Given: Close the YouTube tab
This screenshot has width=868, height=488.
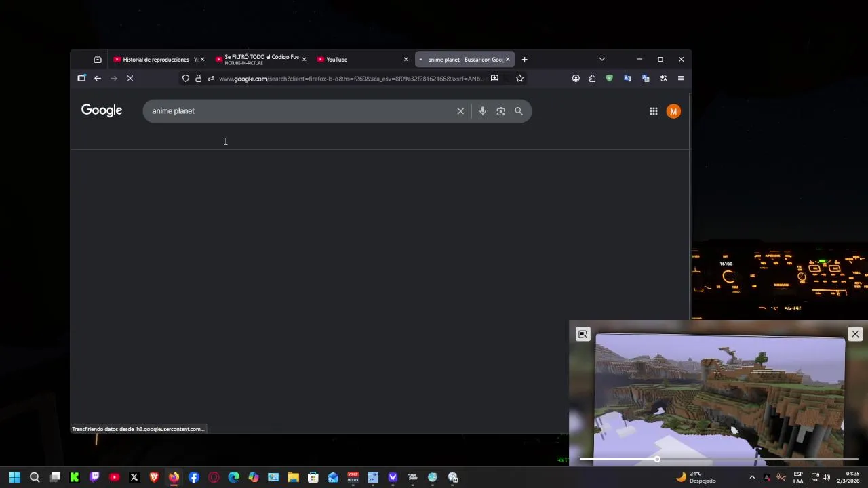Looking at the screenshot, I should (x=406, y=60).
